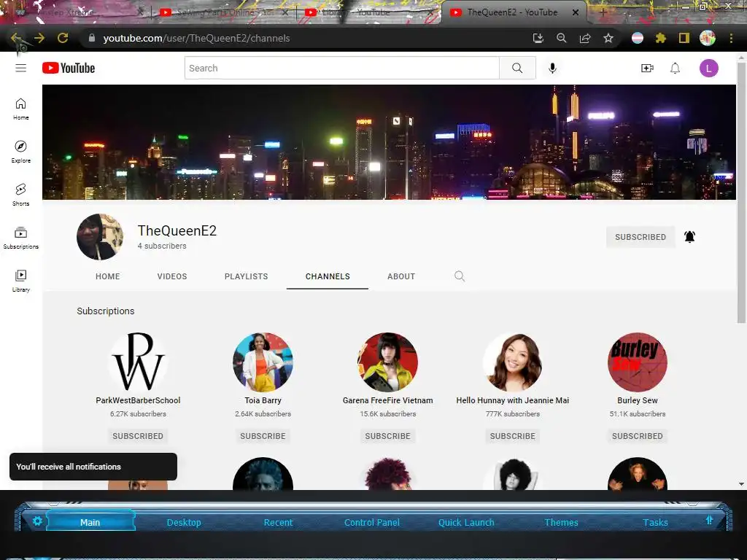Subscribe to Garena FreeFire Vietnam
This screenshot has width=747, height=560.
(388, 436)
